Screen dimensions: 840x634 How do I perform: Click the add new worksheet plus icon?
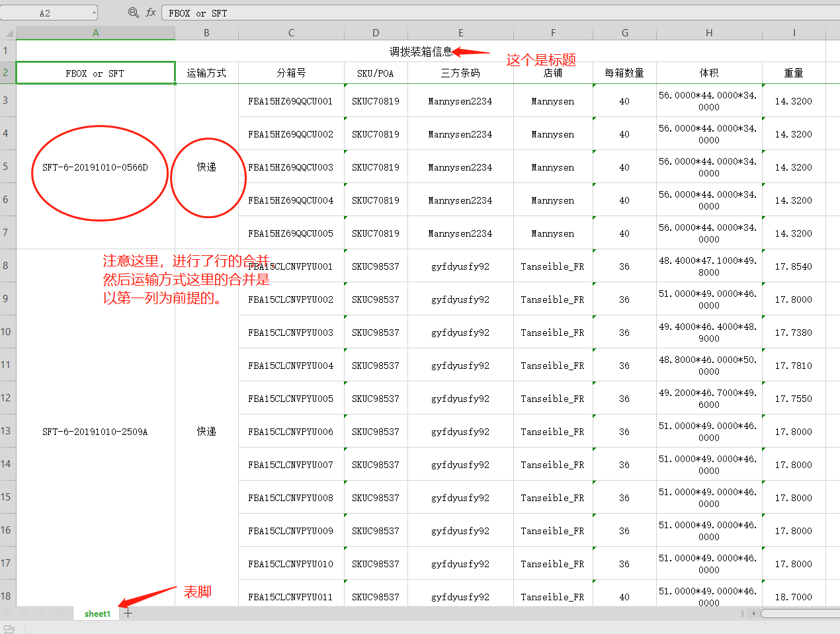tap(128, 614)
